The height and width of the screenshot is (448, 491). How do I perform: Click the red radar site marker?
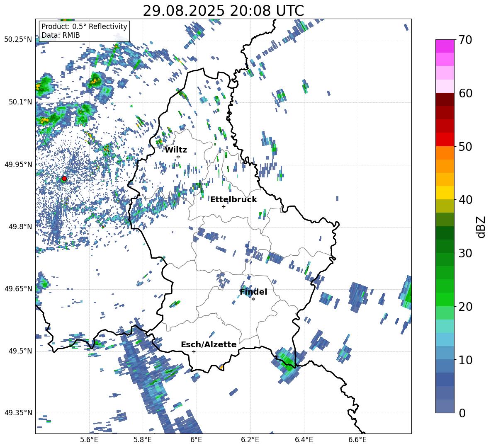point(64,179)
